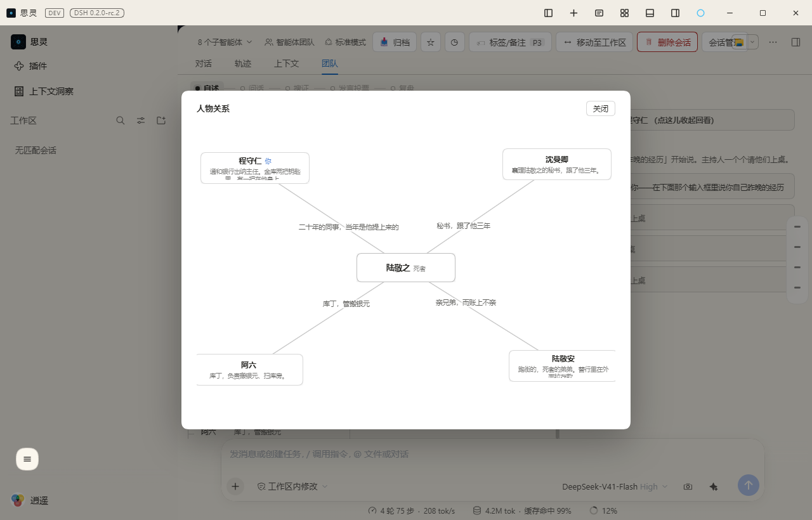The height and width of the screenshot is (520, 812).
Task: Click the plus attachment button in input bar
Action: click(235, 486)
